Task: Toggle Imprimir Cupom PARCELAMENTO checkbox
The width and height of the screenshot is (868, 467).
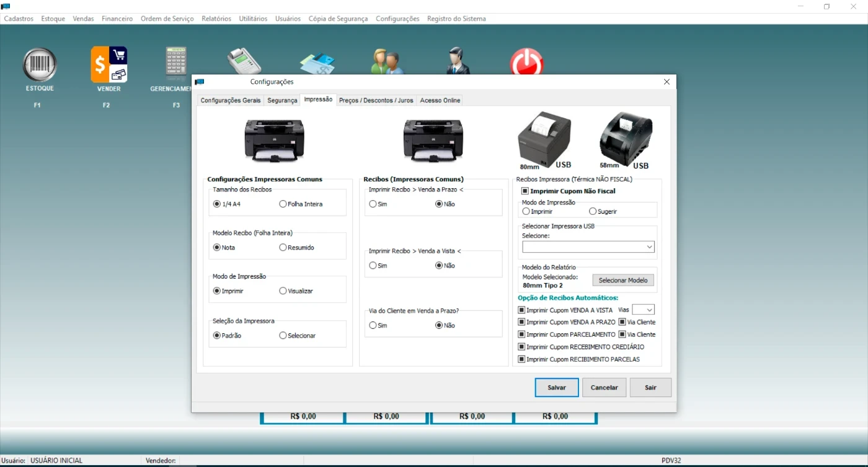Action: tap(522, 334)
